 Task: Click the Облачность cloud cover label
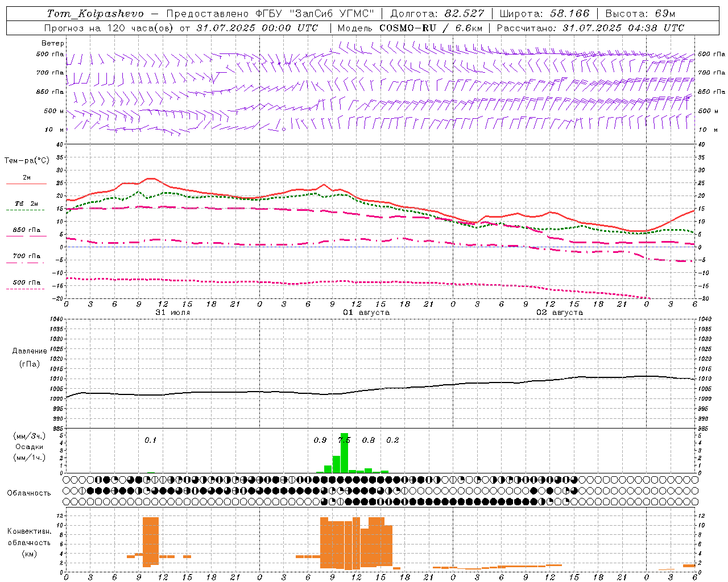[29, 493]
